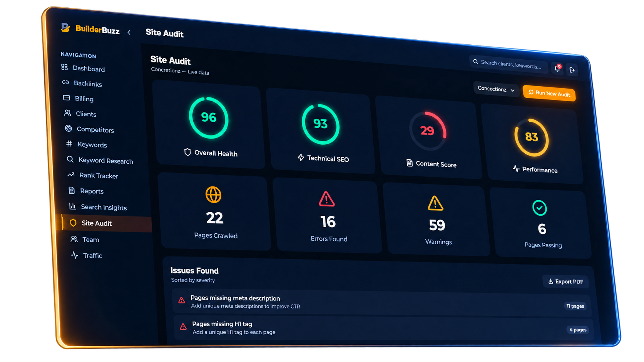Click the Overall Health 96 gauge
The width and height of the screenshot is (644, 362).
pos(209,117)
